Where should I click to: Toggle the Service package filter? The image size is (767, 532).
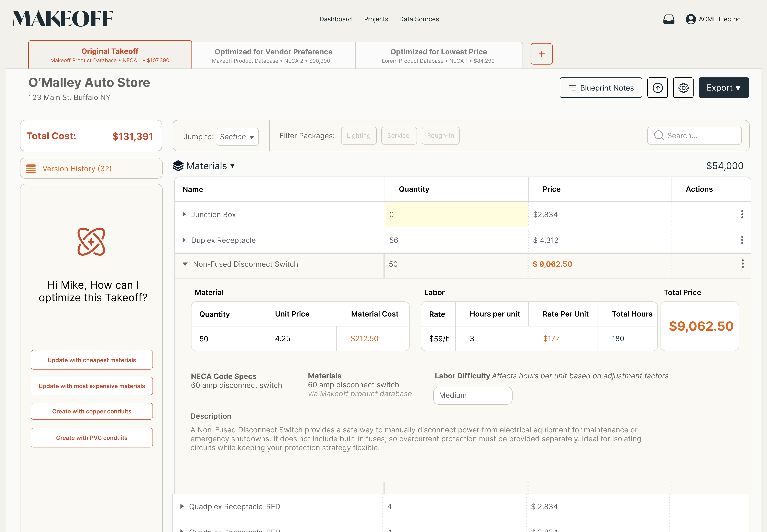pos(399,135)
